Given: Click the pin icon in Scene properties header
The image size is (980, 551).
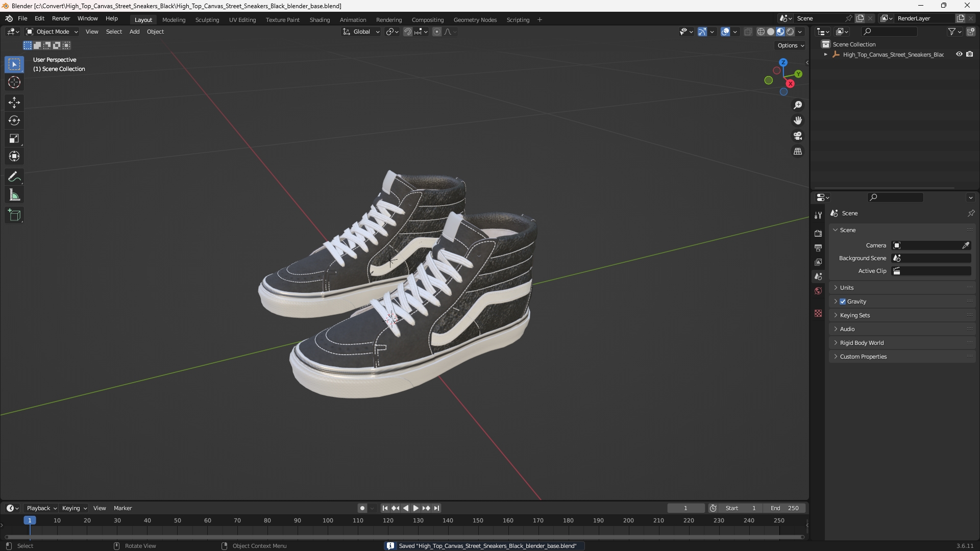Looking at the screenshot, I should 971,213.
